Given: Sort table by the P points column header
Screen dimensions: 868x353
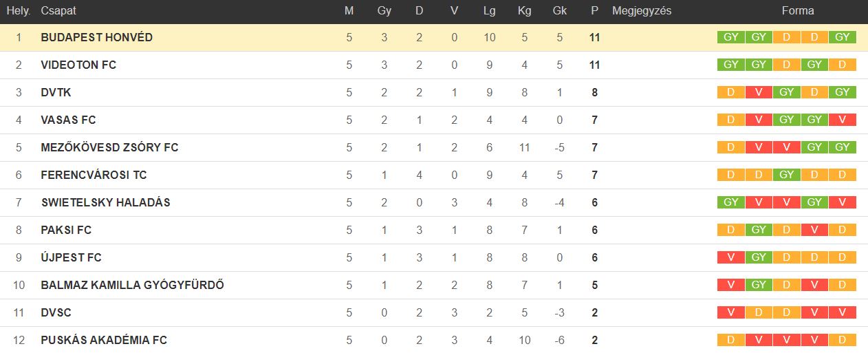Looking at the screenshot, I should pyautogui.click(x=594, y=11).
